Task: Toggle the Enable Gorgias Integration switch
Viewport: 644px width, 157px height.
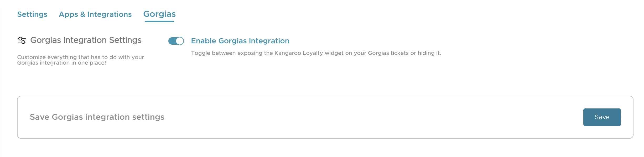Action: (176, 41)
